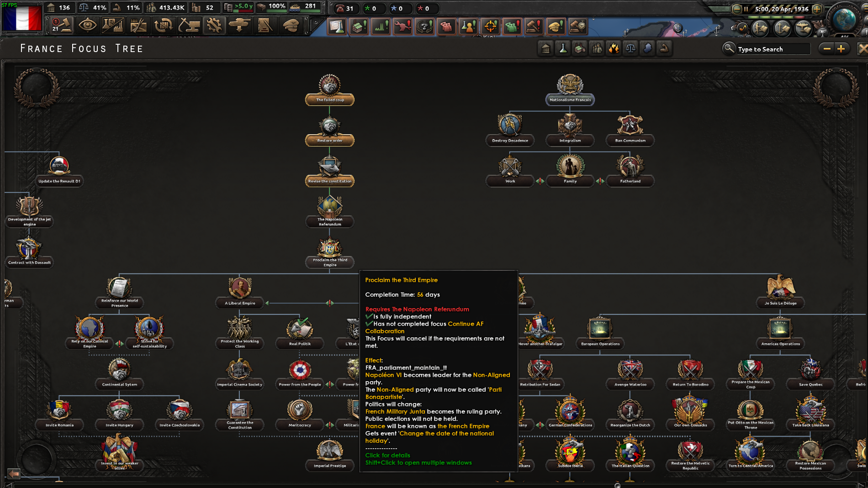This screenshot has height=488, width=868.
Task: Open the construction crane icon
Action: (x=188, y=26)
